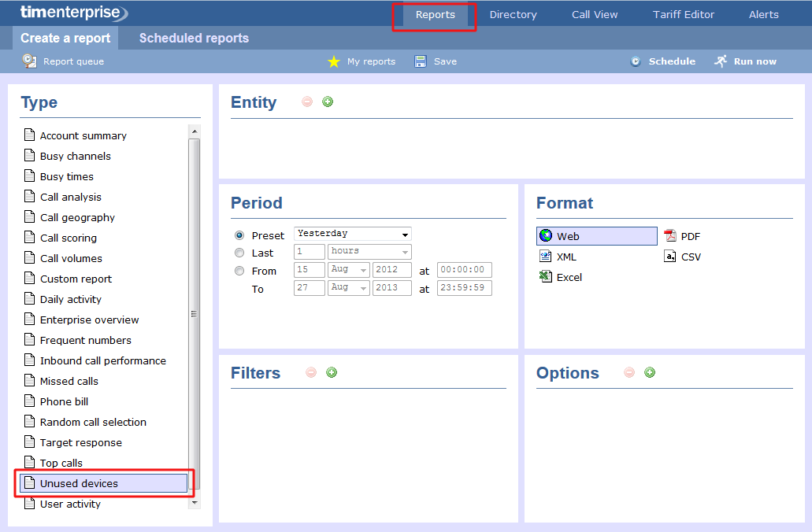Open the Preset Yesterday dropdown
The height and width of the screenshot is (532, 812).
[x=353, y=234]
